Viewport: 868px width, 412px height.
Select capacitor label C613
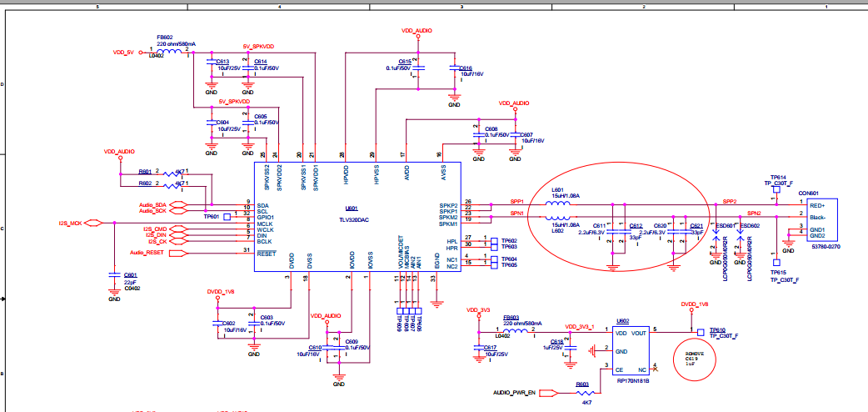click(223, 62)
